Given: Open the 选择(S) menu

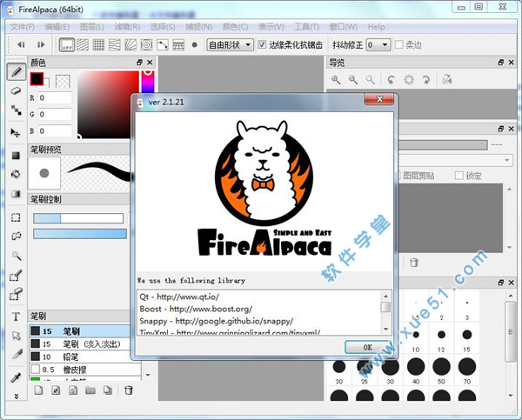Looking at the screenshot, I should coord(163,27).
